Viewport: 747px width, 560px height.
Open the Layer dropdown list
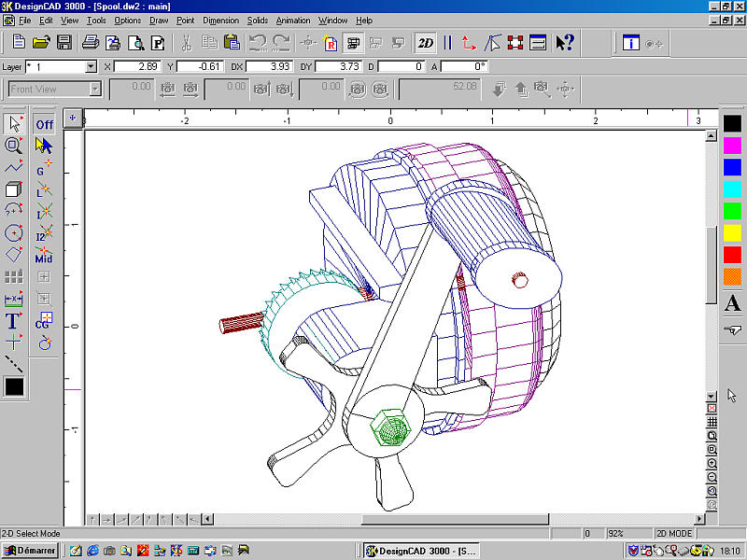[x=91, y=66]
